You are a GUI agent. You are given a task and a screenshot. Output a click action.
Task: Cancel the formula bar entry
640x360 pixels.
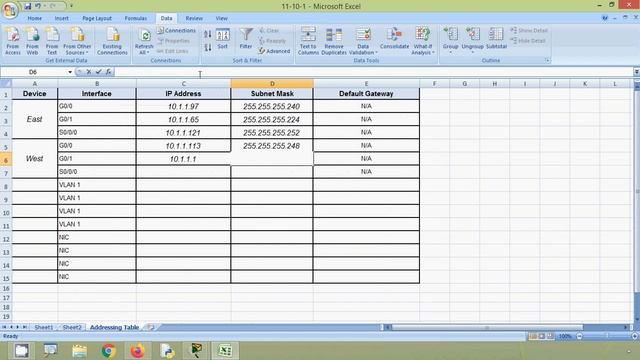pyautogui.click(x=89, y=72)
